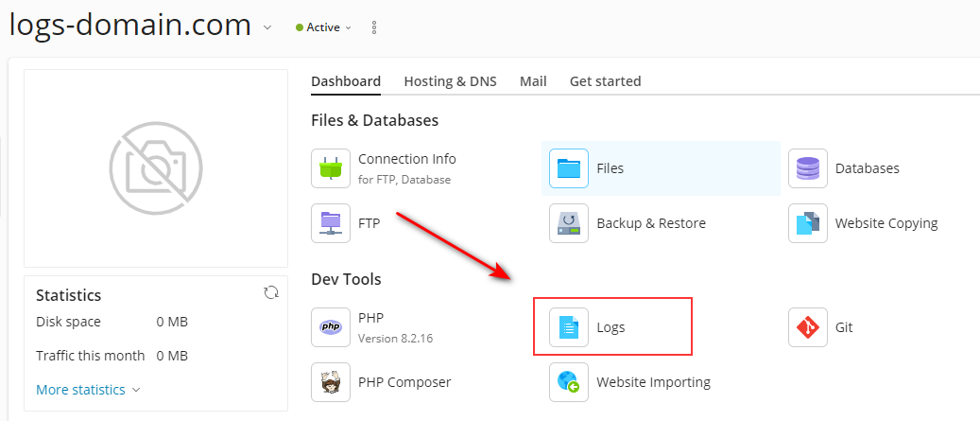Go to the Get started tab

[605, 81]
